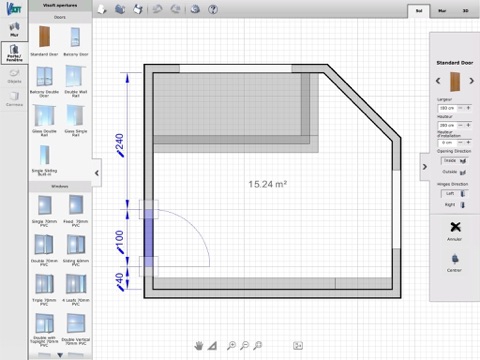This screenshot has width=480, height=360.
Task: Increase the Hauteur value
Action: point(468,125)
